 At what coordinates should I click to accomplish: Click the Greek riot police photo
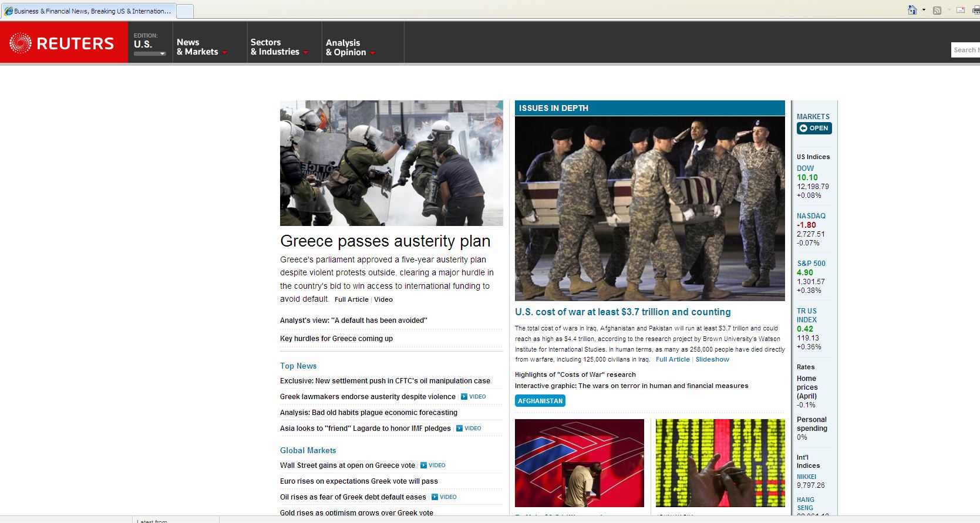click(391, 163)
